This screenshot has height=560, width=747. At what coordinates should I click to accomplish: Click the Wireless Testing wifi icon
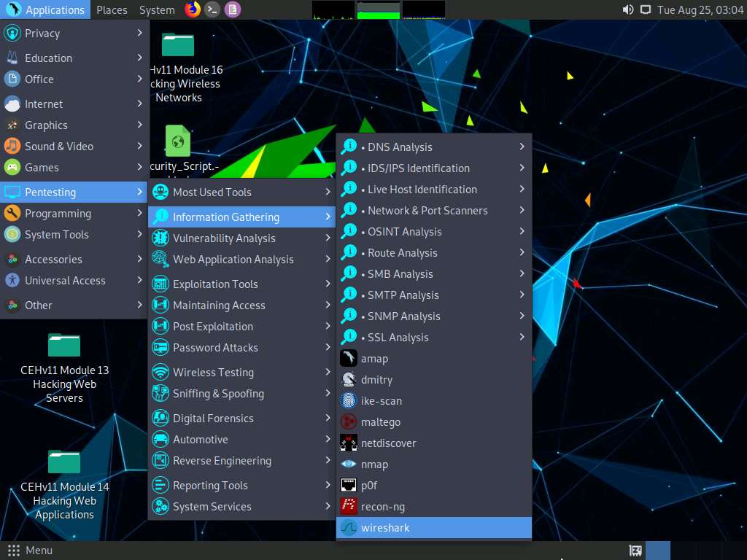160,372
